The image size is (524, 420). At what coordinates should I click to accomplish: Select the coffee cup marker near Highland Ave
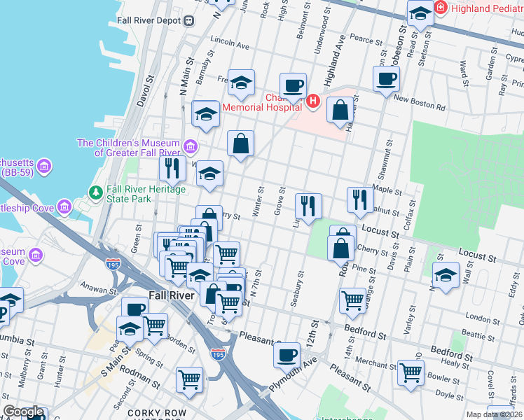293,87
